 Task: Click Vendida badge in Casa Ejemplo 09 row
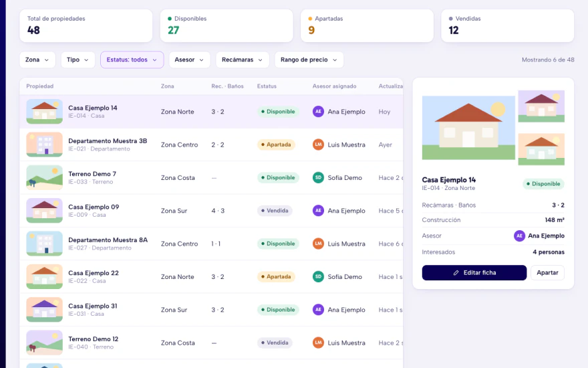pos(275,211)
